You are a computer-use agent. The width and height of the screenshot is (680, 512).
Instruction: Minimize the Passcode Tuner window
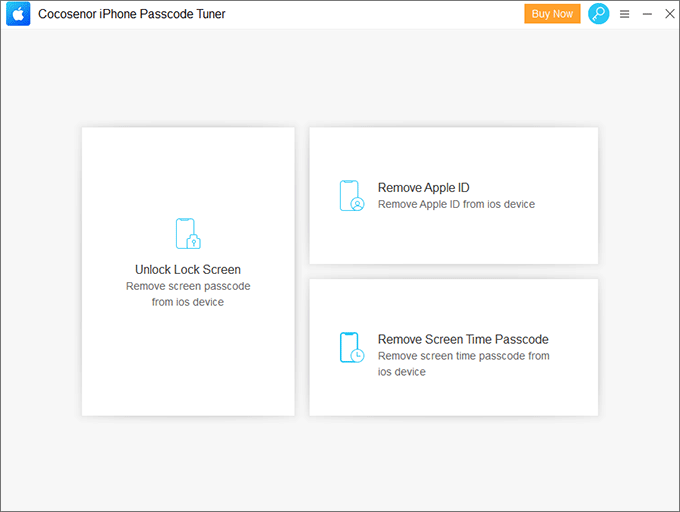647,14
